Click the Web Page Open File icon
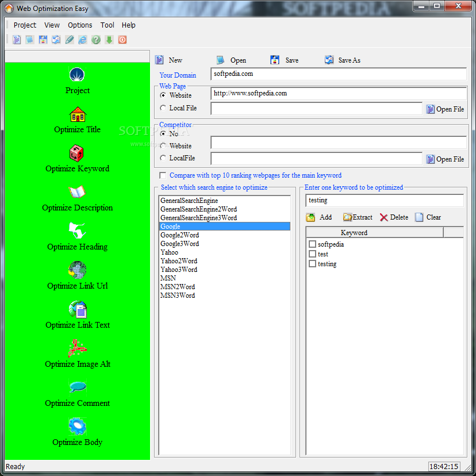Viewport: 476px width, 476px height. [431, 109]
